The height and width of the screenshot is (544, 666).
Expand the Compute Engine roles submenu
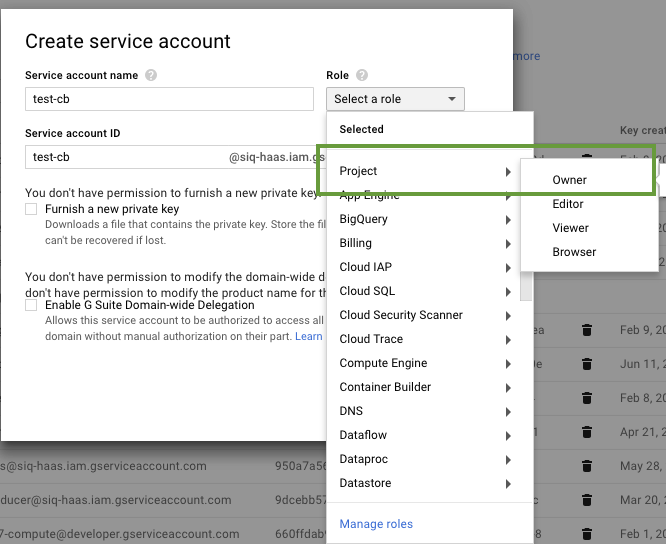click(424, 363)
